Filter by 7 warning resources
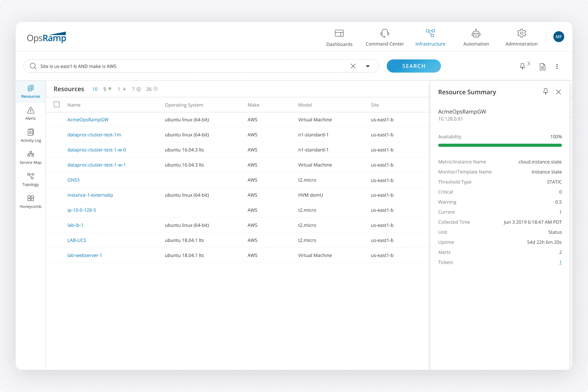This screenshot has height=392, width=588. [136, 89]
